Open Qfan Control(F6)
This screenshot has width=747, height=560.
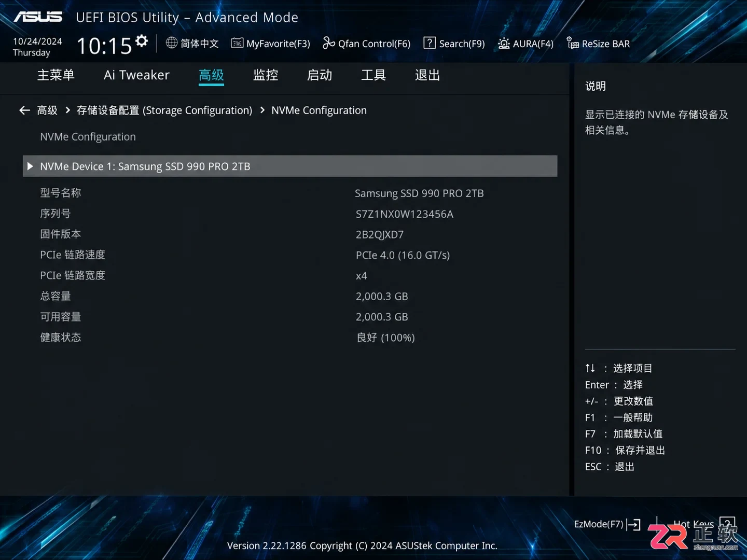[367, 44]
